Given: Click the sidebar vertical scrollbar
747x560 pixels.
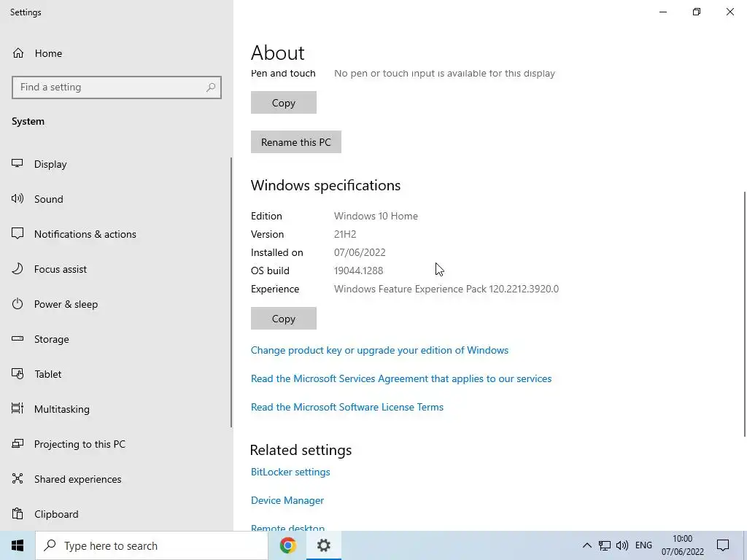Looking at the screenshot, I should pyautogui.click(x=231, y=292).
